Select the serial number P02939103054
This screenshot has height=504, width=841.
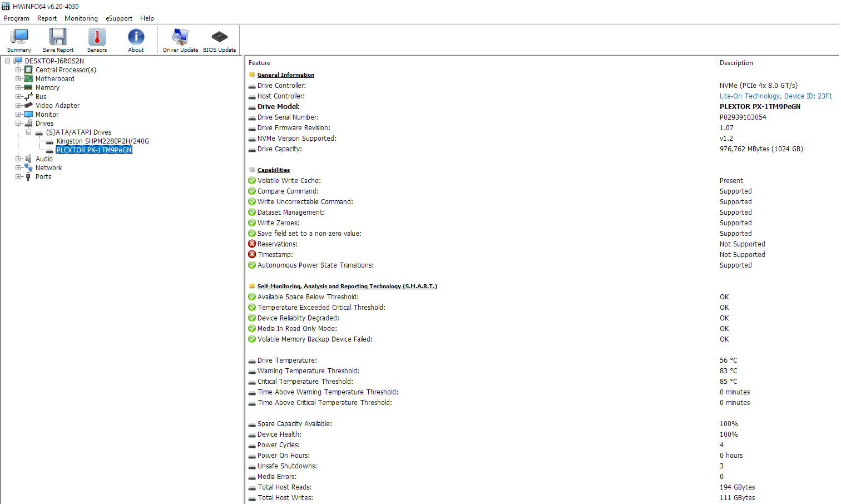click(x=743, y=117)
